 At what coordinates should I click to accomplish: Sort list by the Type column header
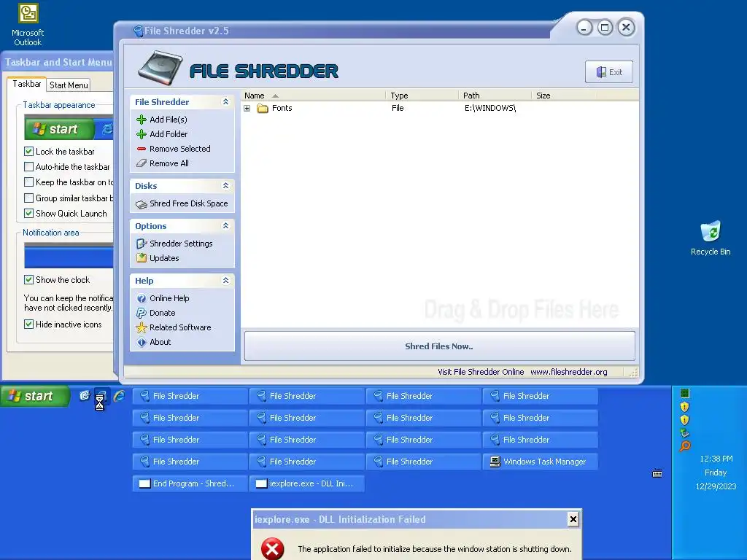pos(422,96)
